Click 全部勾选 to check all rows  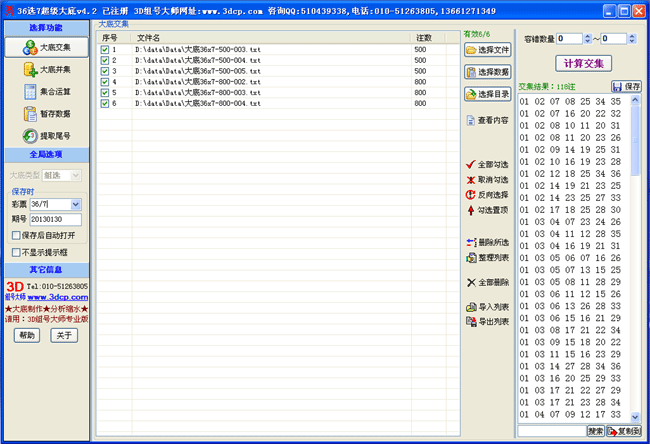pos(488,164)
